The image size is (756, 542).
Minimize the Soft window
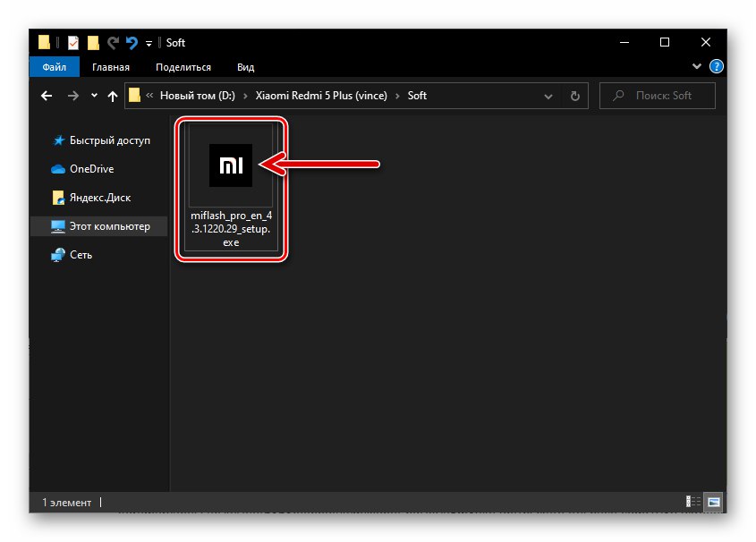[624, 42]
